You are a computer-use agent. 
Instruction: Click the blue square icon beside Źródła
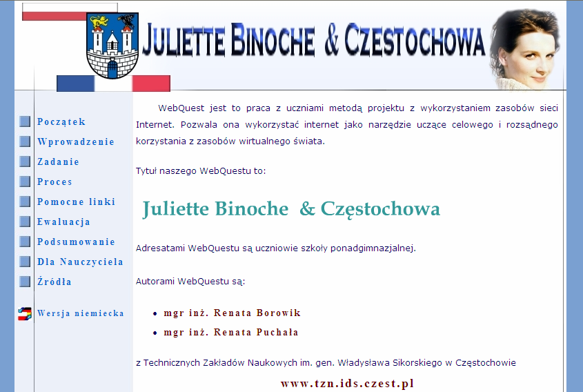[25, 282]
